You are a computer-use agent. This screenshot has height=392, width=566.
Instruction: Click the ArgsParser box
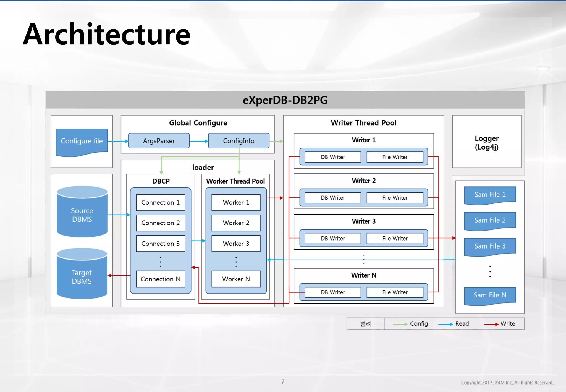(159, 141)
